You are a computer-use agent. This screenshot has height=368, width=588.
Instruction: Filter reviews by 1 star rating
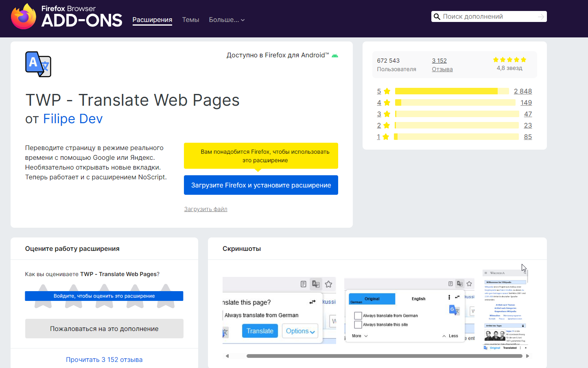point(383,137)
